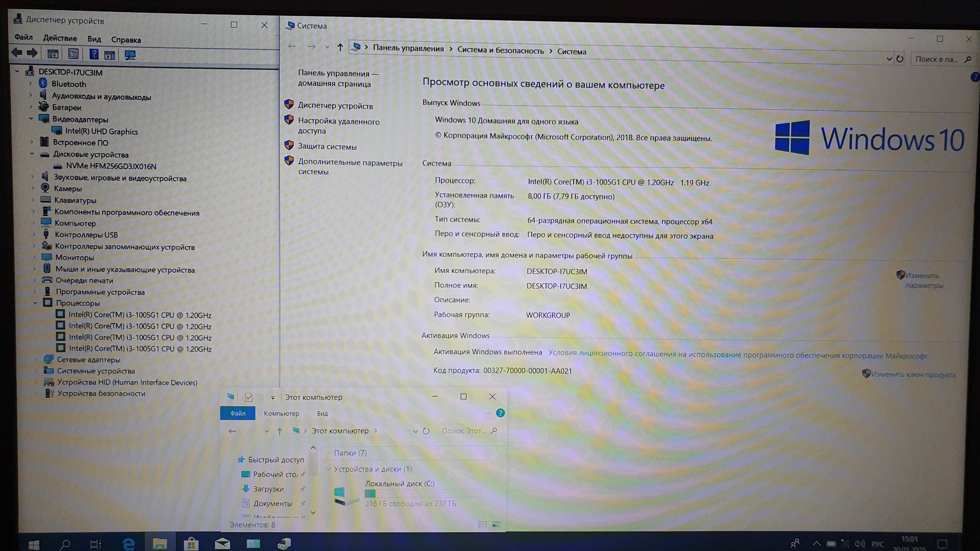Click the Поиск в панели search field
This screenshot has height=551, width=980.
coord(936,59)
